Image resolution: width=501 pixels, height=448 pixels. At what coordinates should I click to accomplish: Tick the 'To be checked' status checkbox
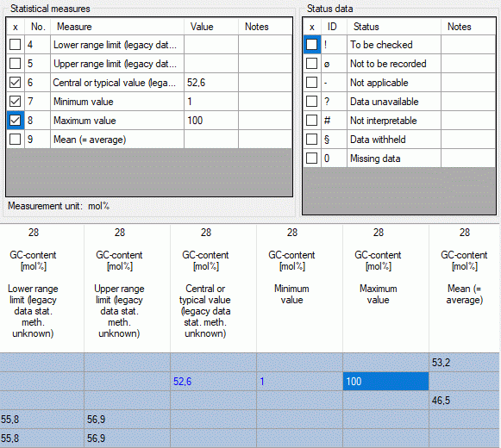point(311,45)
